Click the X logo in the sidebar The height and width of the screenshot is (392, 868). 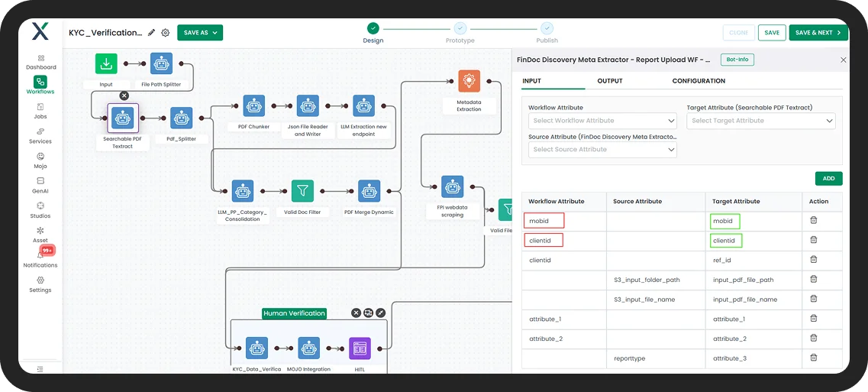[40, 31]
